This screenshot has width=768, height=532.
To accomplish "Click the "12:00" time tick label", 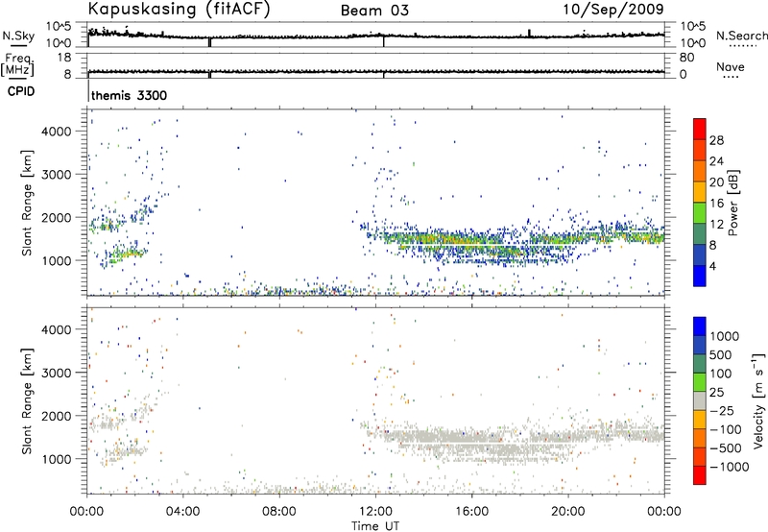I will pos(375,512).
